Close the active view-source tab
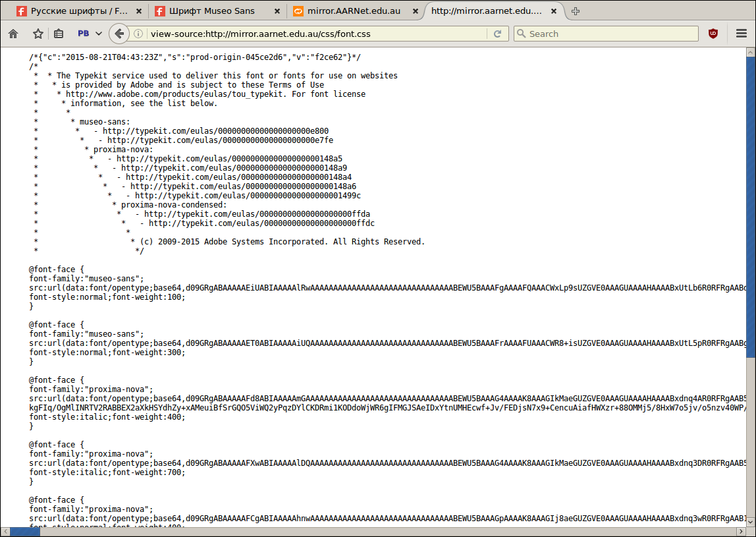 pos(553,11)
